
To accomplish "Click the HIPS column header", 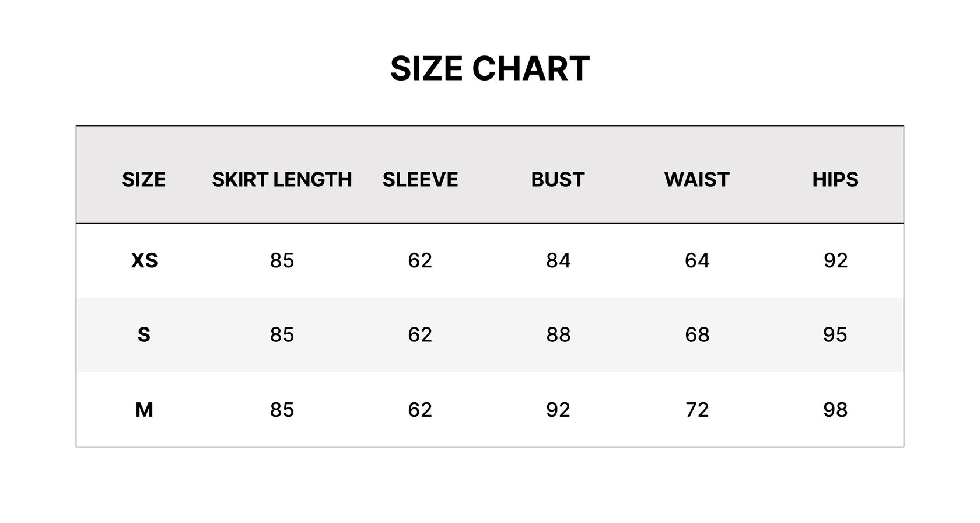I will (x=835, y=179).
